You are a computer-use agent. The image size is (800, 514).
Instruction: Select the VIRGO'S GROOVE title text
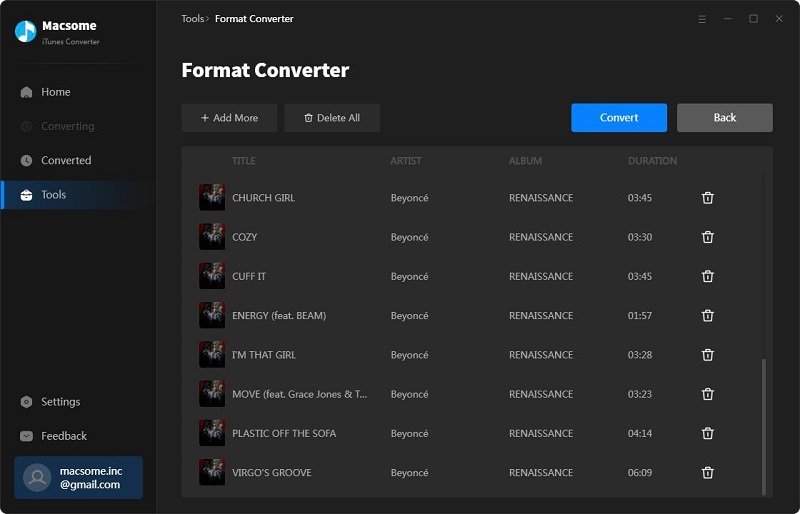tap(271, 473)
